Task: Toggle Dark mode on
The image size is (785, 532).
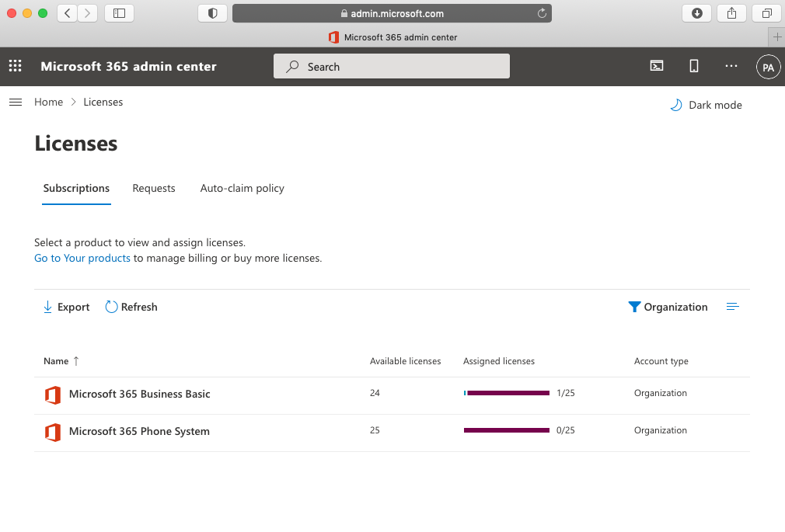Action: [706, 105]
